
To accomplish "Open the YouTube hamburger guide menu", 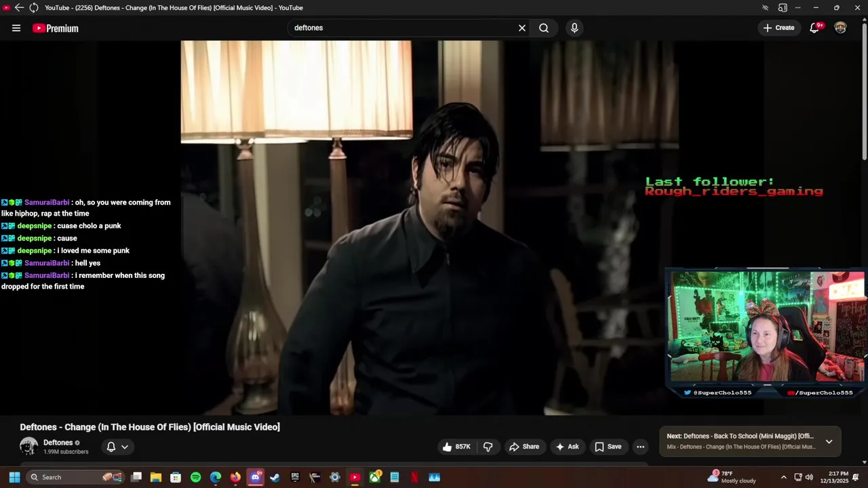I will coord(16,28).
